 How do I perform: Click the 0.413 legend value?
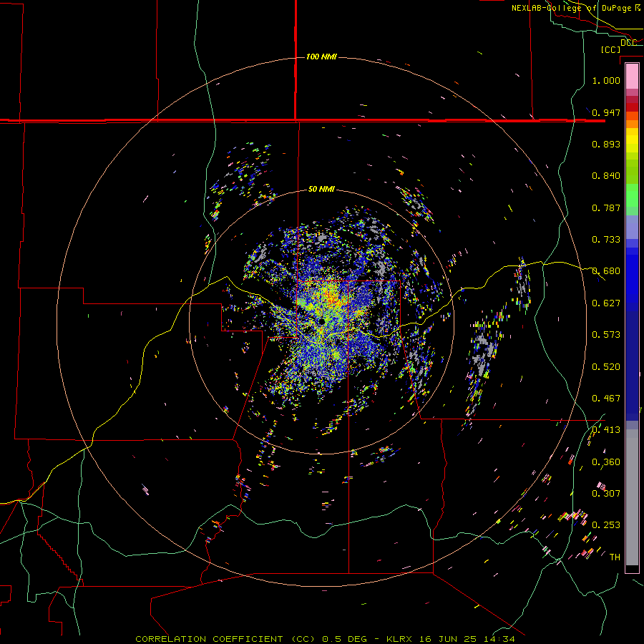606,430
